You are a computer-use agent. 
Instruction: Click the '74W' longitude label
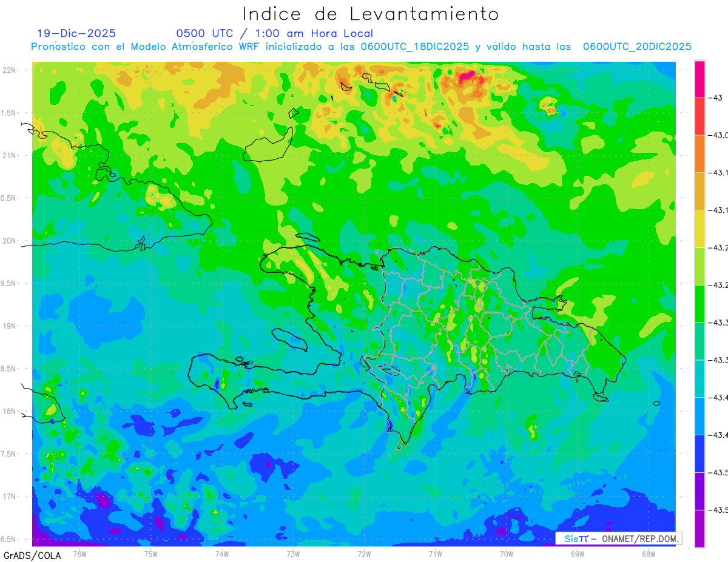(x=221, y=554)
